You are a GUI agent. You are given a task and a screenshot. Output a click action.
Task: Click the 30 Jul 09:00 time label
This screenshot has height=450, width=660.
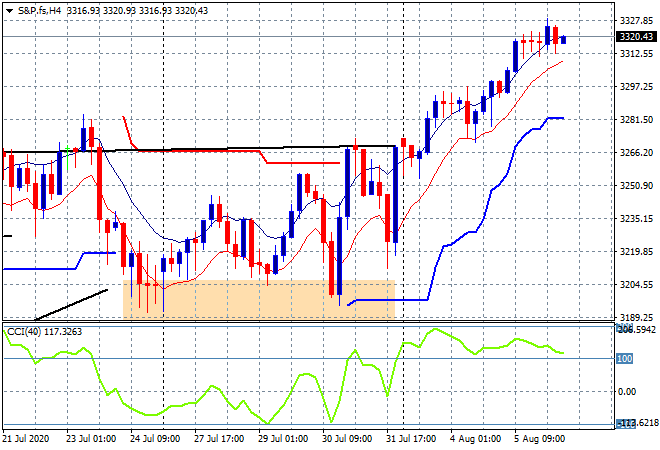(347, 439)
